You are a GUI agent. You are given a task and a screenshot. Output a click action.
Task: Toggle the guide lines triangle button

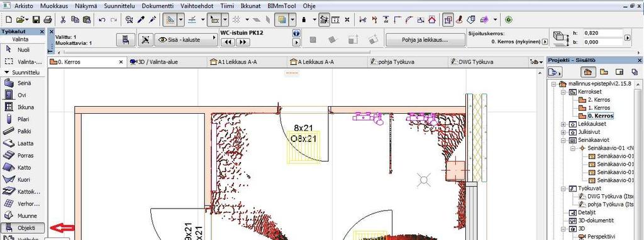pos(171,19)
